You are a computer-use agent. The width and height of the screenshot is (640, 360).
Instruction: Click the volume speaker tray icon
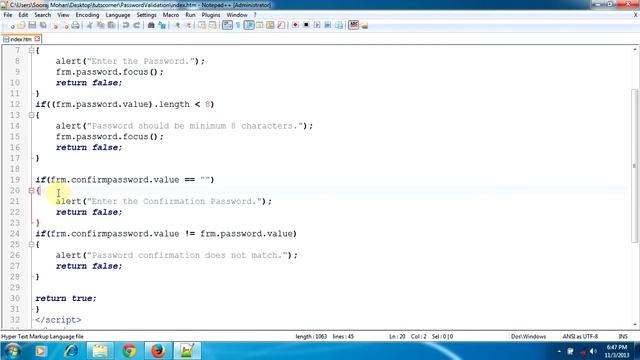593,351
